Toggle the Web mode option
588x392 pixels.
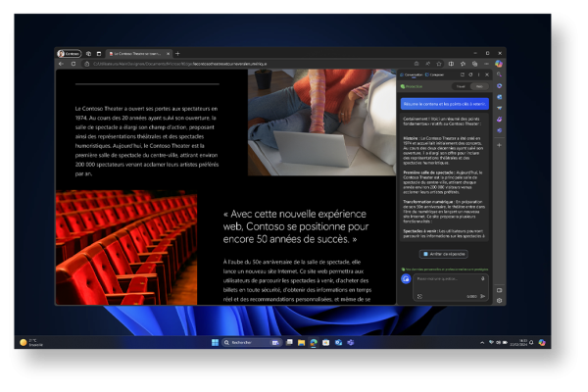tap(479, 86)
